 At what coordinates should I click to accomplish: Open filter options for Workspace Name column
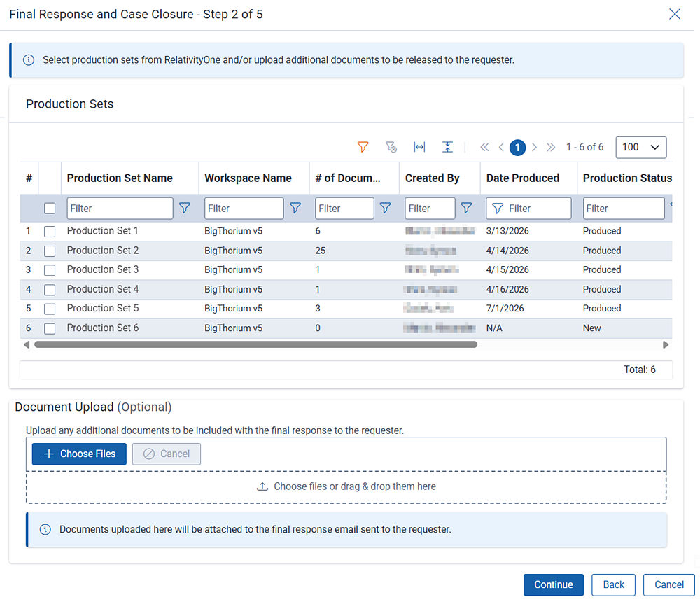coord(295,208)
